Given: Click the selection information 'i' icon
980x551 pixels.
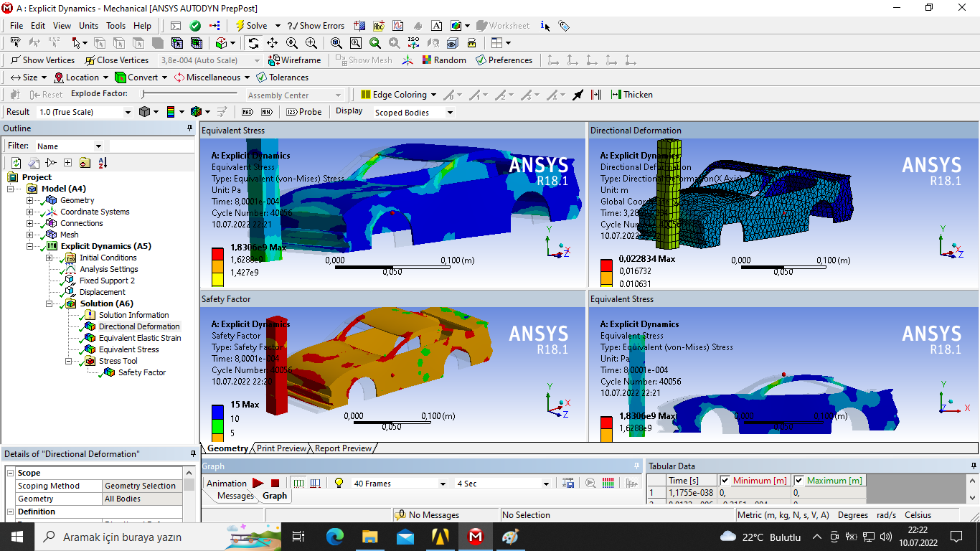Looking at the screenshot, I should (545, 25).
